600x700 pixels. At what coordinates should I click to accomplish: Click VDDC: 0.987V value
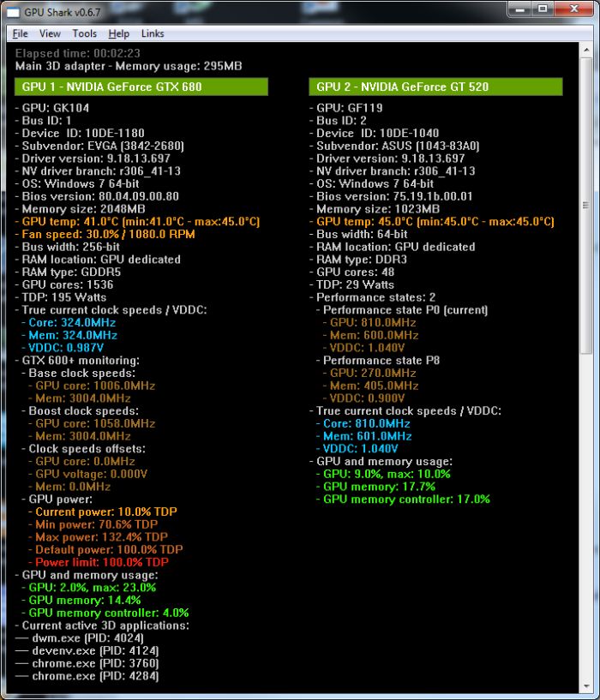point(63,348)
